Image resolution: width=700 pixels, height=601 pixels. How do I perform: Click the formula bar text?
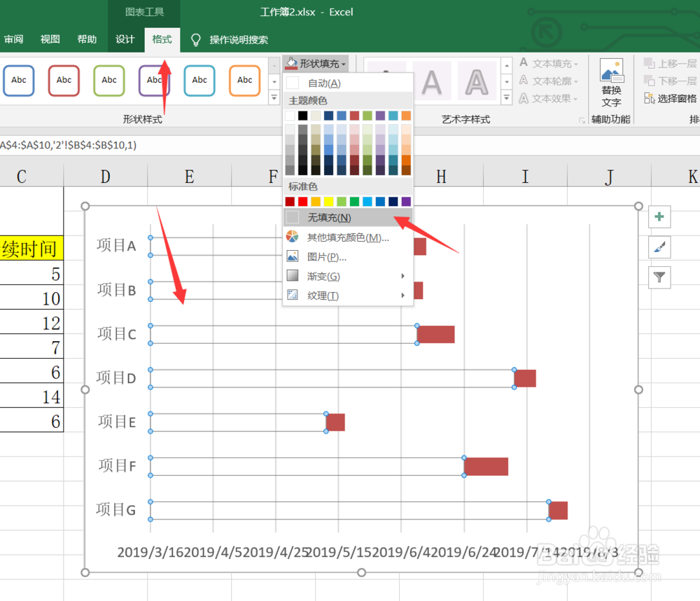coord(69,145)
